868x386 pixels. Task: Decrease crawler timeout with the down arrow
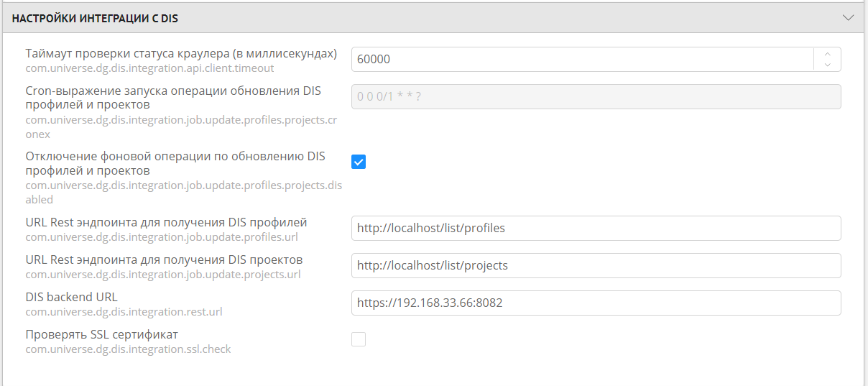point(827,65)
